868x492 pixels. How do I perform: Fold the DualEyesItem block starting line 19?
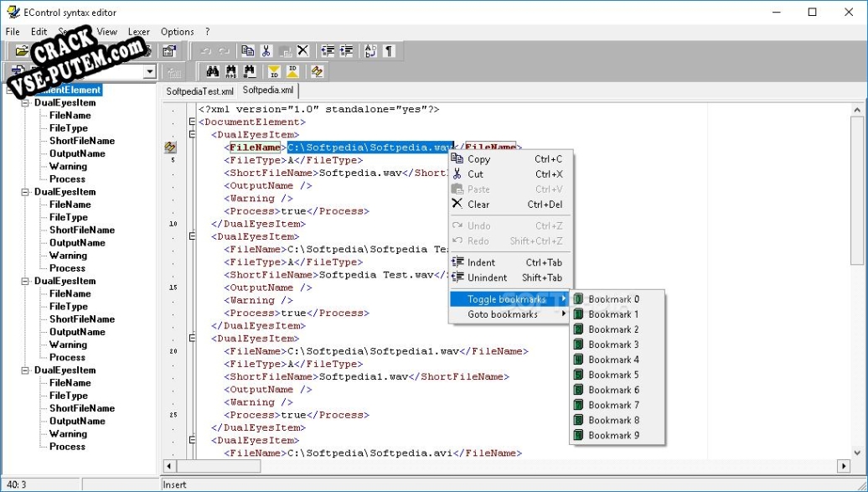pos(192,339)
